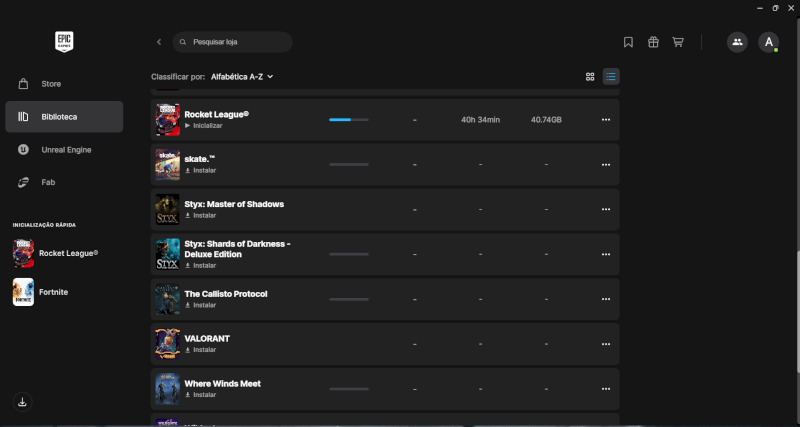This screenshot has height=427, width=800.
Task: Click the user profile avatar
Action: click(x=768, y=42)
